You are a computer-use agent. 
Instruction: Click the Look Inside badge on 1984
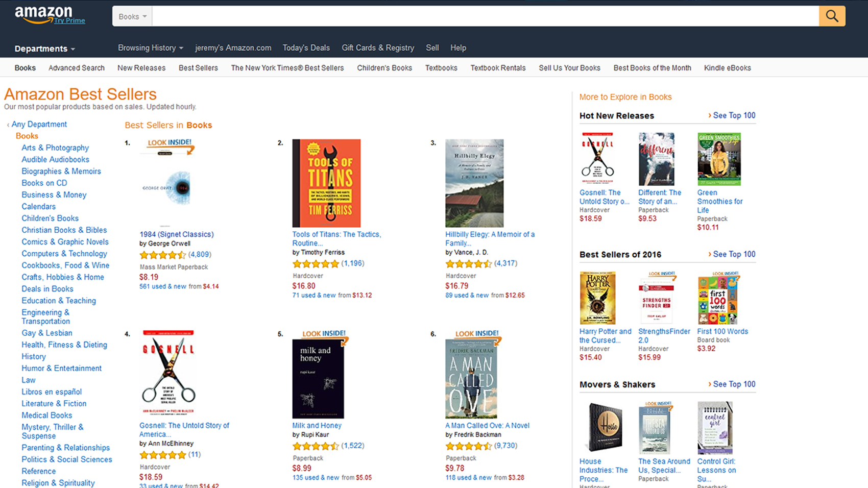(170, 143)
